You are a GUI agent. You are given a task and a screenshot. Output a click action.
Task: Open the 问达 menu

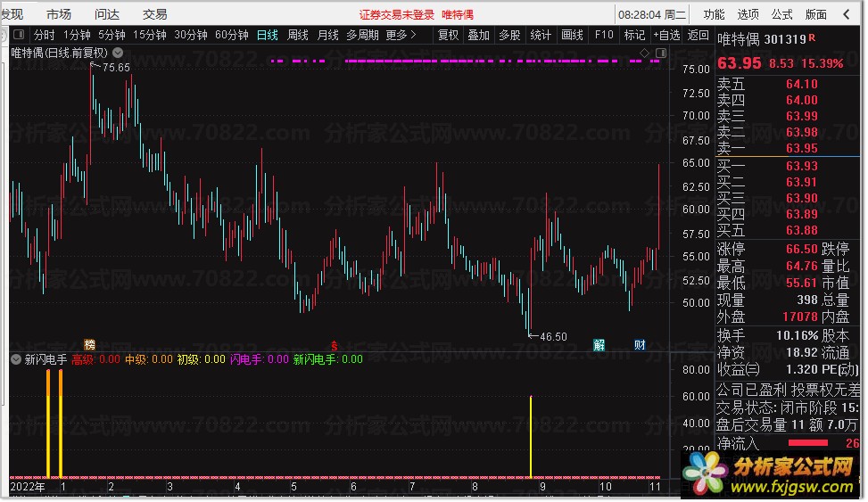106,14
